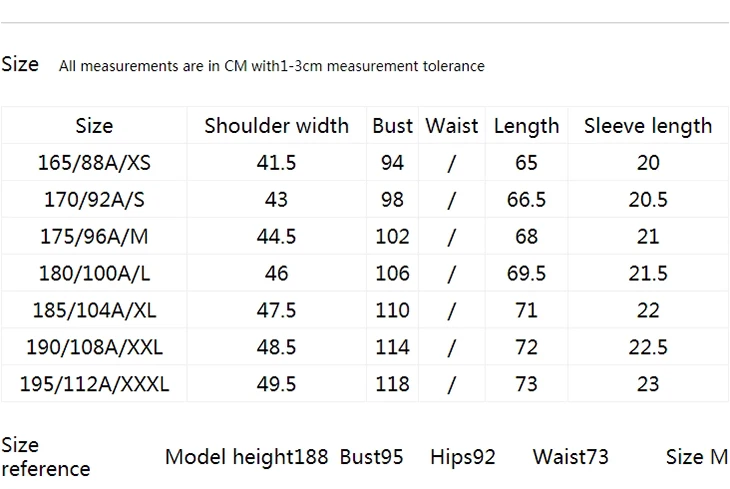Click the Sleeve length column header
Screen dimensions: 730x489
(648, 126)
